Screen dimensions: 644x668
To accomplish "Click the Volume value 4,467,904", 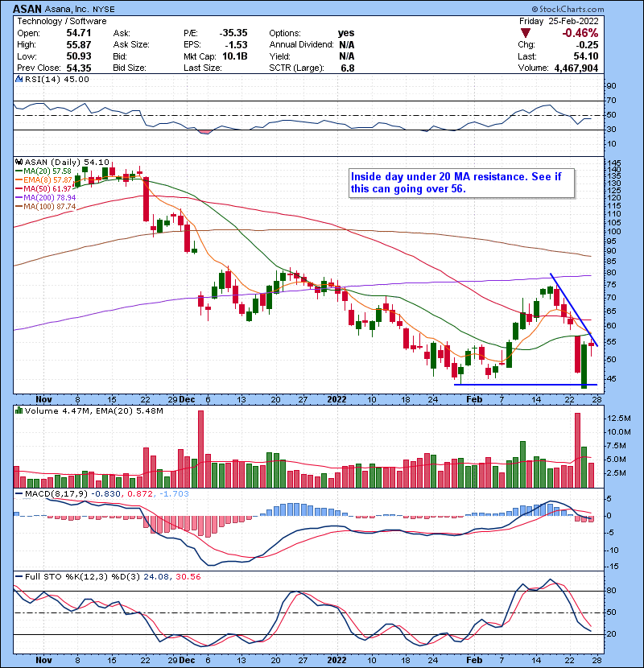I will point(576,68).
